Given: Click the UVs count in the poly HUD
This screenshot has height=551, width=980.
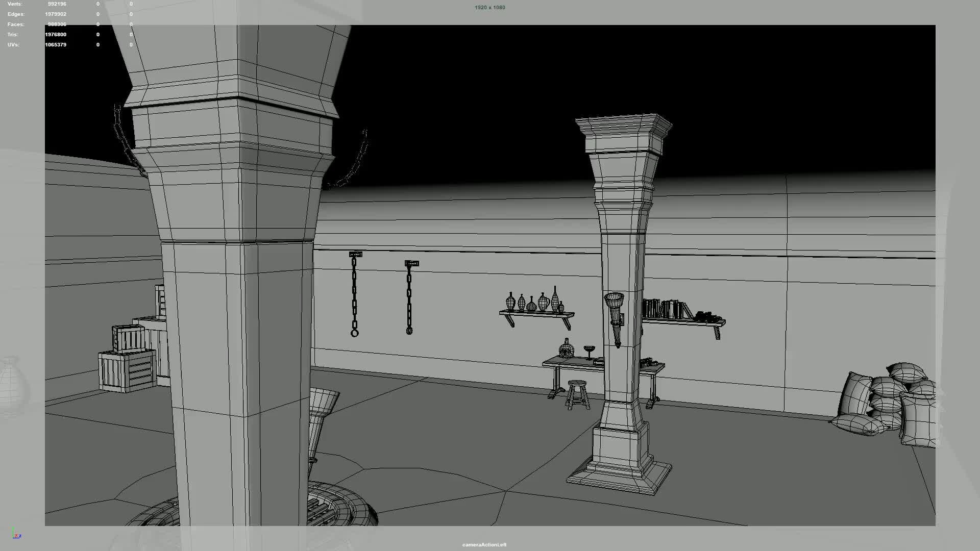Looking at the screenshot, I should (56, 44).
